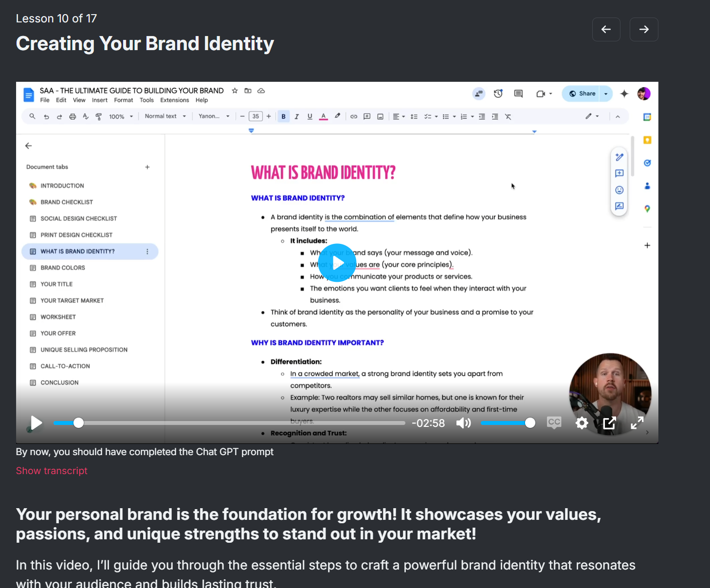This screenshot has height=588, width=710.
Task: Open version history clock icon
Action: coord(498,93)
